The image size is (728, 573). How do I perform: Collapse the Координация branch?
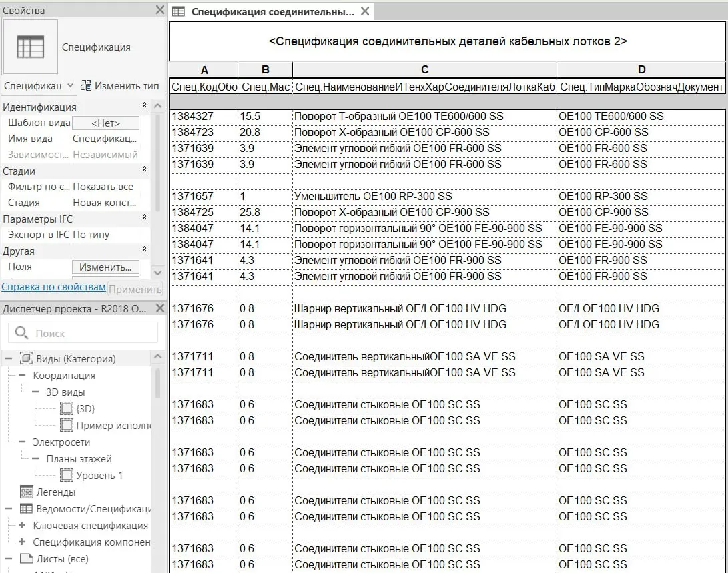(x=22, y=375)
